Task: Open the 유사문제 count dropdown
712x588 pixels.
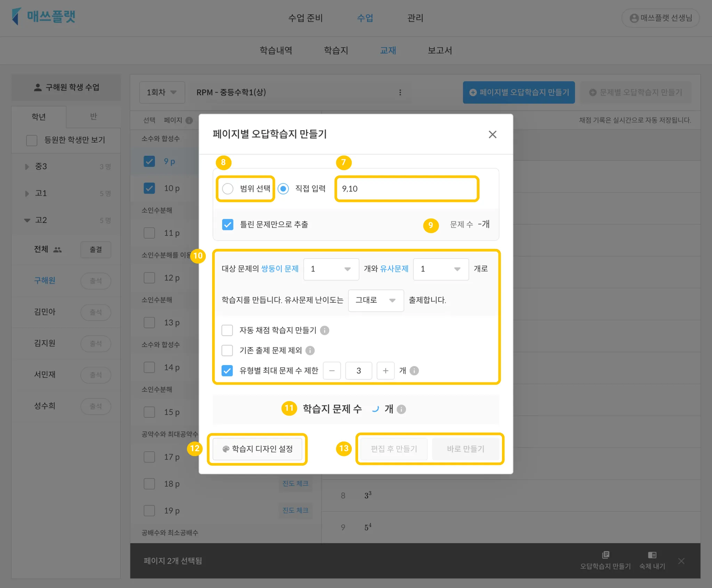Action: click(440, 269)
